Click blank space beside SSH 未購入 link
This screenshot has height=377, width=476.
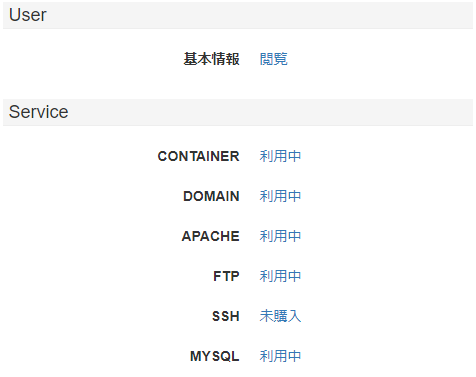(387, 316)
